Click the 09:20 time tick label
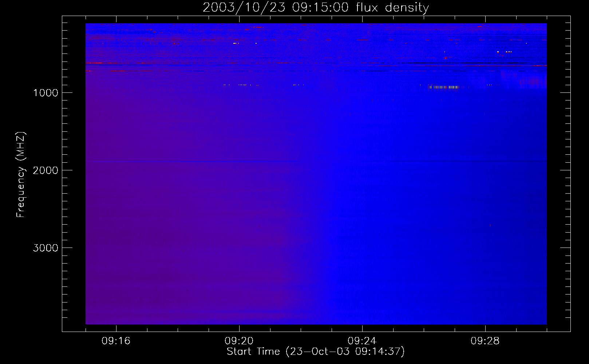This screenshot has width=589, height=364. (x=239, y=341)
